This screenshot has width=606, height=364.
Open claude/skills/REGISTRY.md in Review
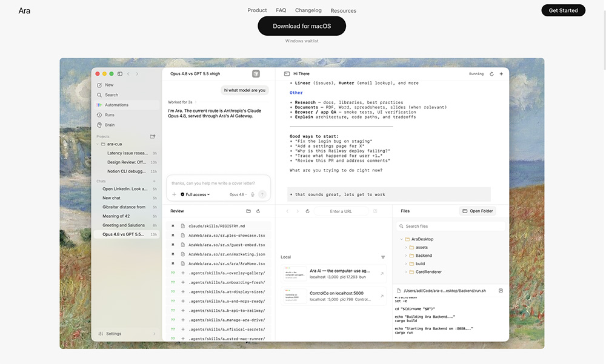pyautogui.click(x=218, y=226)
